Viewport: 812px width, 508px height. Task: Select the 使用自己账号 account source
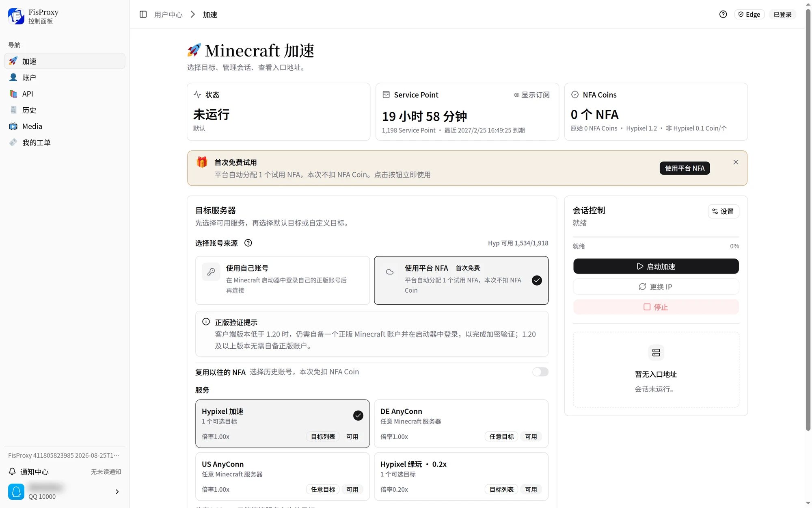(283, 280)
